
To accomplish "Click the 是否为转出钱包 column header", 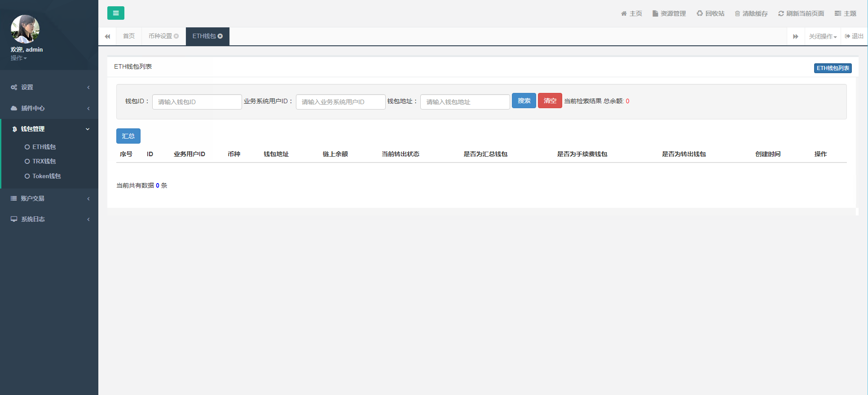I will [684, 154].
